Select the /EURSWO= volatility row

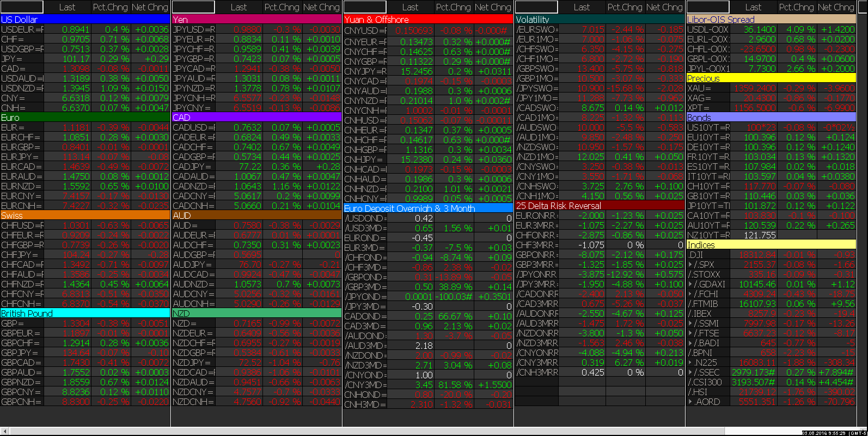(600, 29)
